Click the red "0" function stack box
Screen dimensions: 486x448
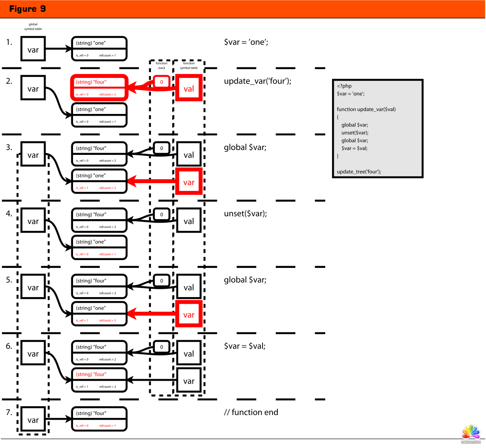click(x=161, y=82)
